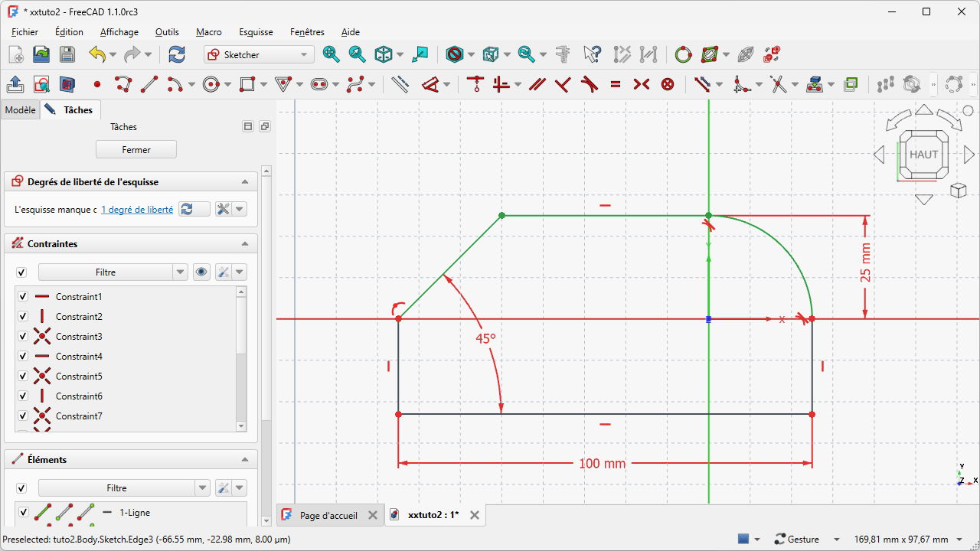Open the Esquisse menu

tap(256, 32)
